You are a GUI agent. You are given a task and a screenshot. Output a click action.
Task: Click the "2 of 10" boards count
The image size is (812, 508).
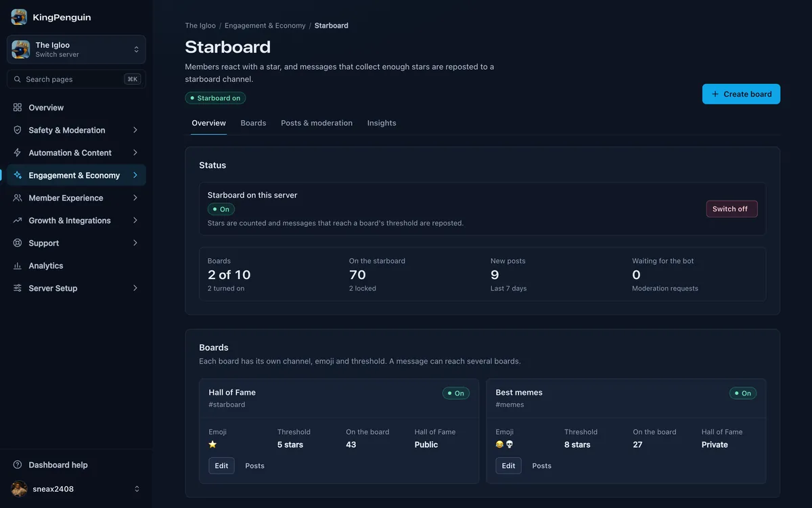pos(229,274)
